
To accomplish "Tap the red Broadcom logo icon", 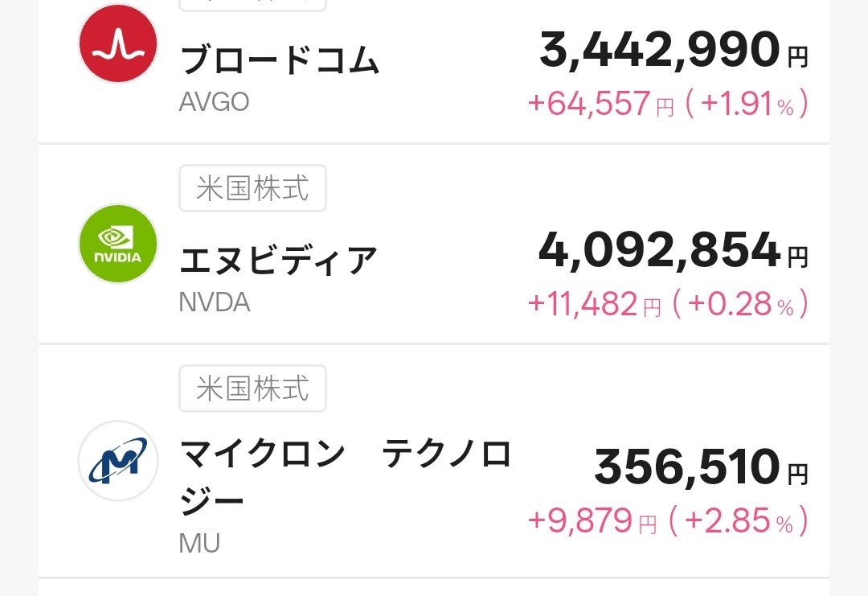I will coord(118,43).
